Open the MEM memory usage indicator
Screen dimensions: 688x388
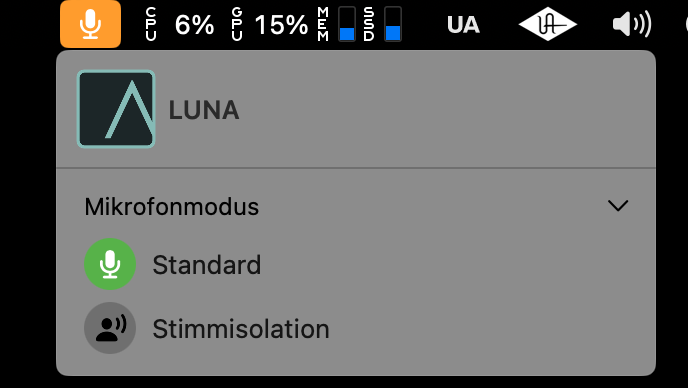coord(336,24)
